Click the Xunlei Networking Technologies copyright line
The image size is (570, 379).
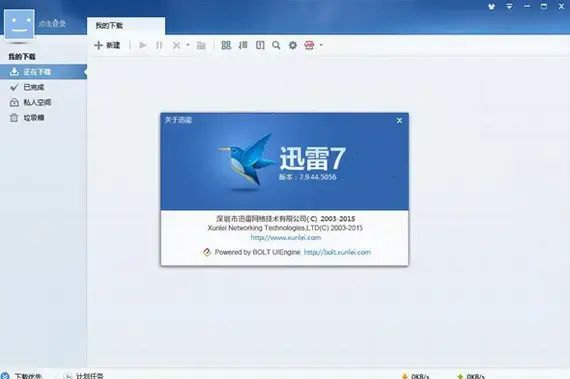click(x=285, y=228)
